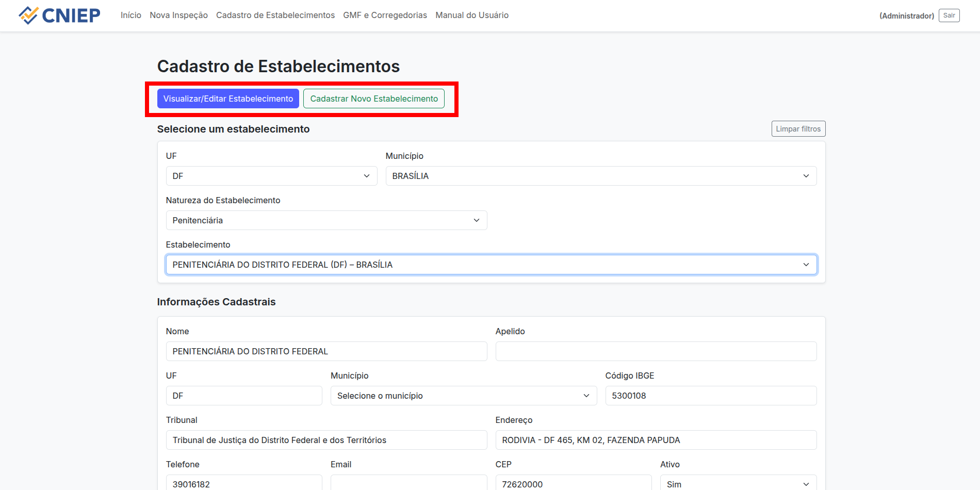Open Manual do Usuário
The width and height of the screenshot is (980, 490).
472,15
